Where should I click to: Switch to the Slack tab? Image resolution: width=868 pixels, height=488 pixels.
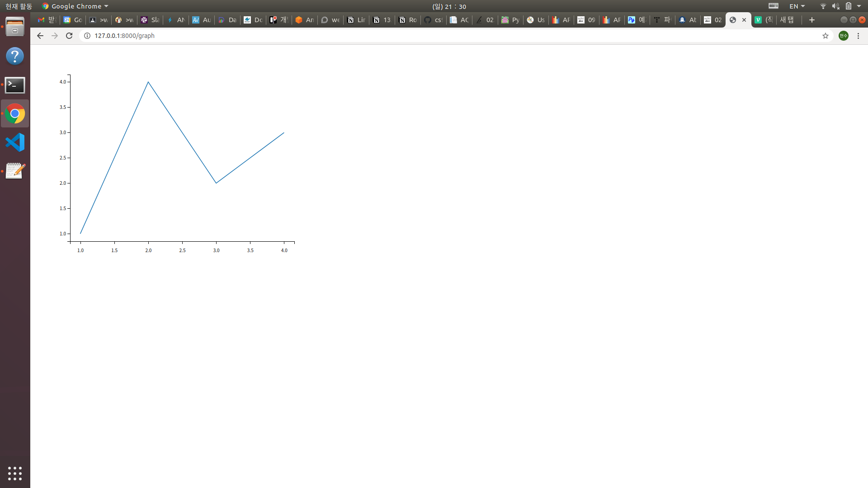[150, 20]
